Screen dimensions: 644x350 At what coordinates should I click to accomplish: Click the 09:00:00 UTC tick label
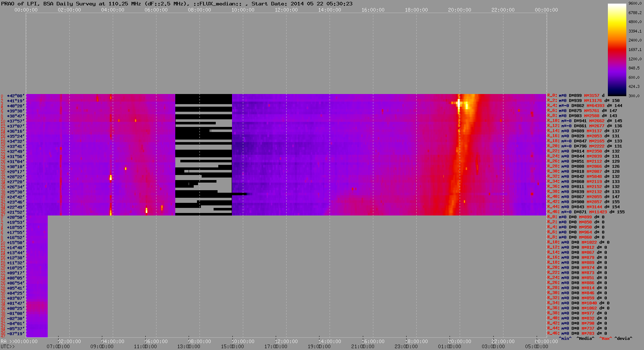(x=102, y=346)
